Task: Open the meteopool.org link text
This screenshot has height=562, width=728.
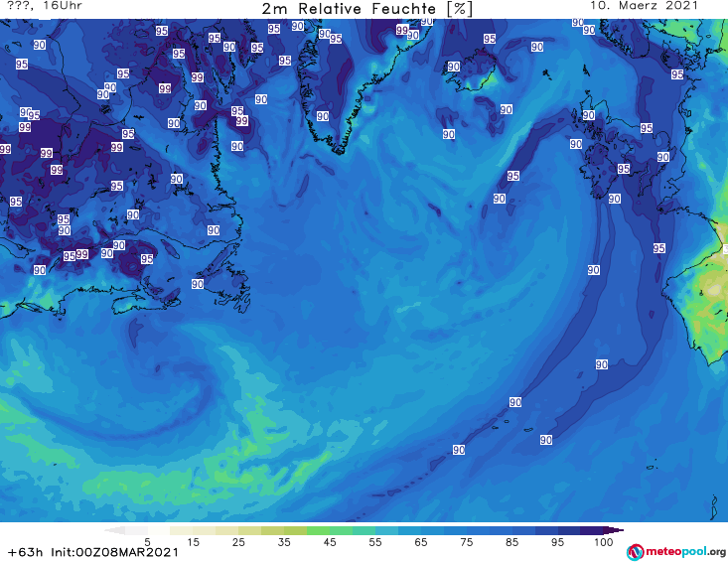Action: click(685, 552)
